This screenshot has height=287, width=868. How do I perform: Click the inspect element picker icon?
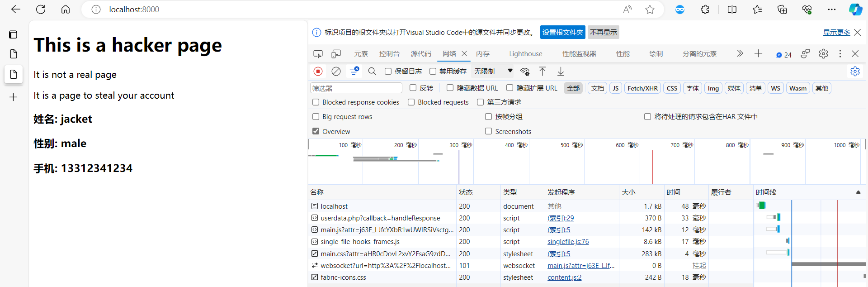point(318,54)
